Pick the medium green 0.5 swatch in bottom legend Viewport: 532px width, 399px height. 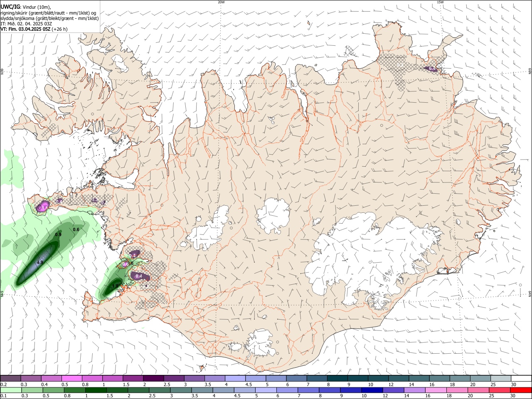pyautogui.click(x=53, y=390)
